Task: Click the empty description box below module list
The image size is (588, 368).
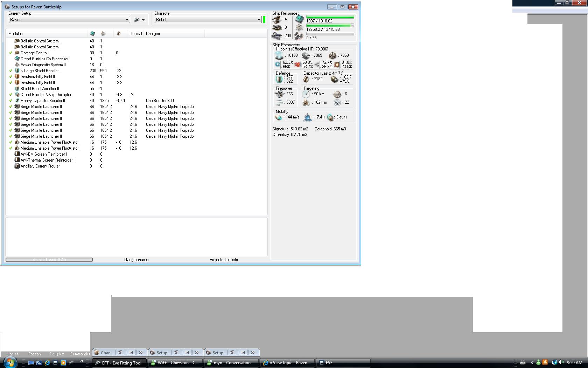Action: [x=136, y=237]
